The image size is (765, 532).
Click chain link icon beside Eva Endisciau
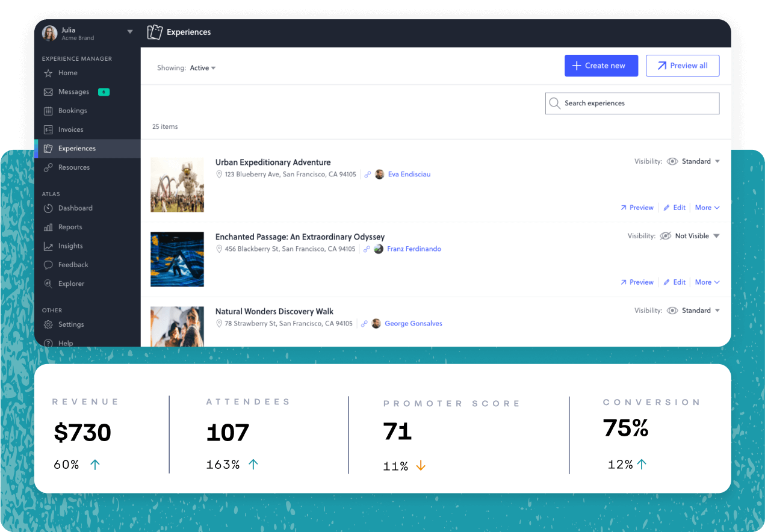367,175
